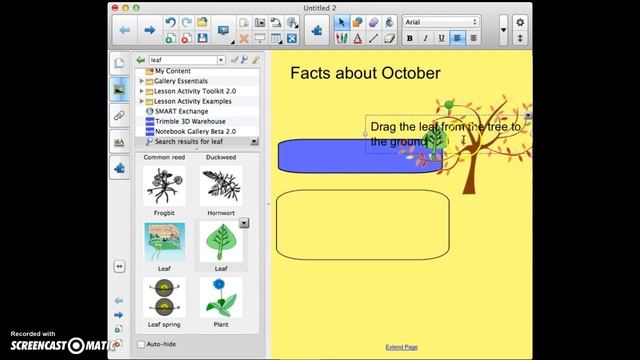
Task: Click the Paste icon
Action: tap(244, 22)
